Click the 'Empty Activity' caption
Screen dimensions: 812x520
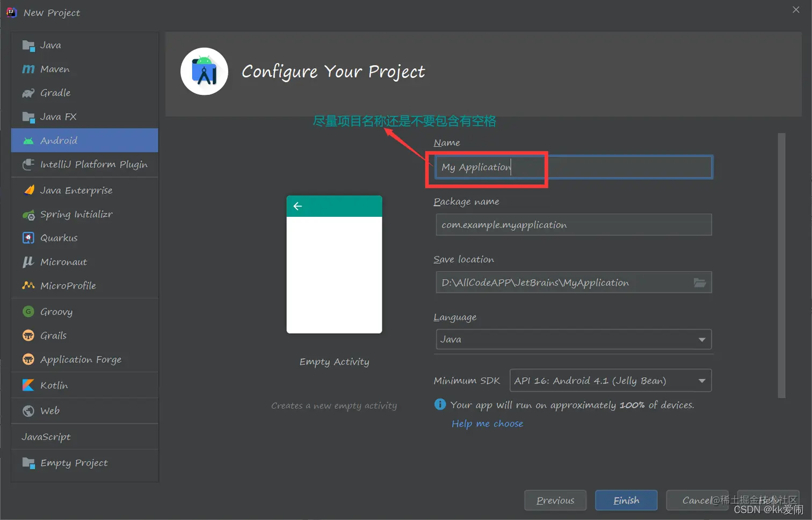tap(334, 362)
